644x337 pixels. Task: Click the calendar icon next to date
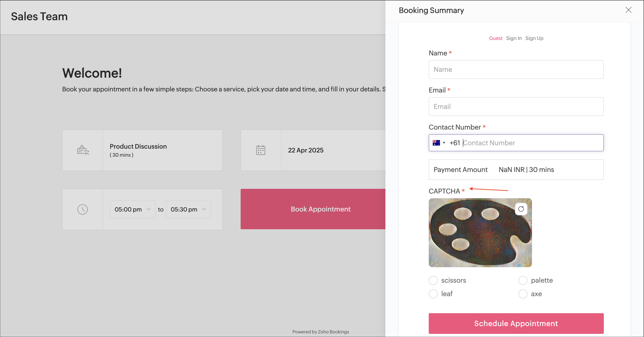[261, 150]
